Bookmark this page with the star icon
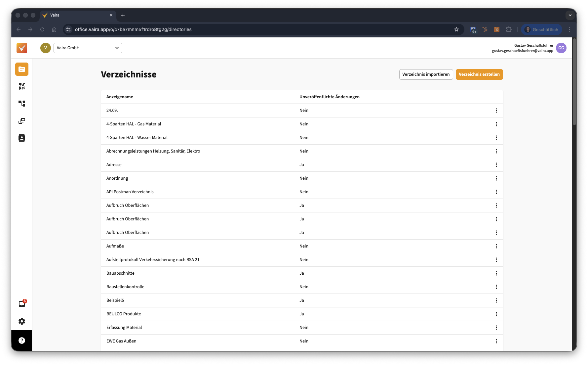 point(456,29)
